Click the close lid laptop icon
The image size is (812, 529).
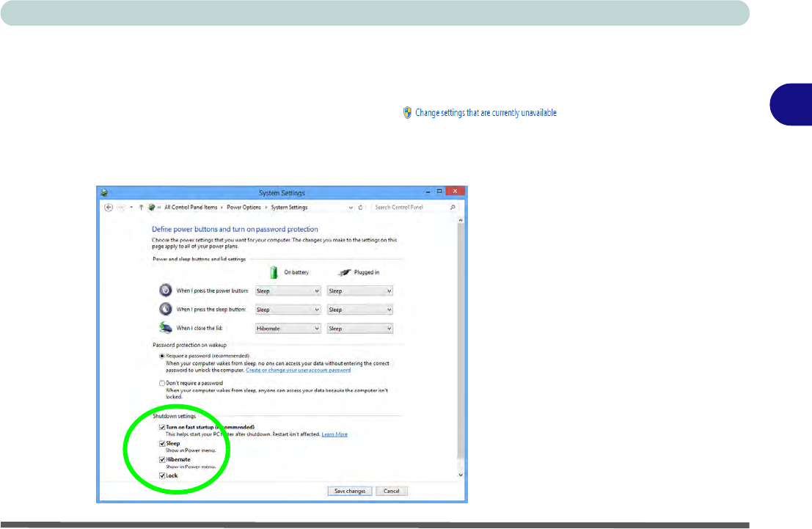click(x=165, y=327)
